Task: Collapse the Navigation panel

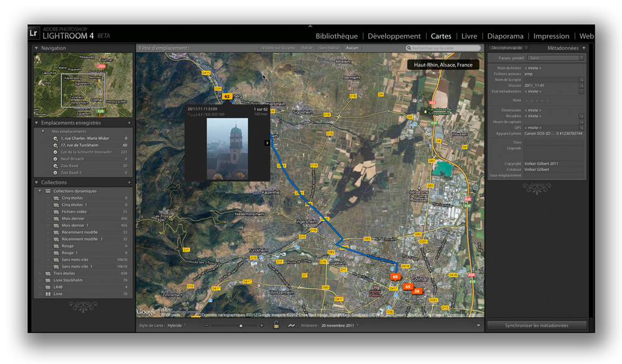Action: 37,48
